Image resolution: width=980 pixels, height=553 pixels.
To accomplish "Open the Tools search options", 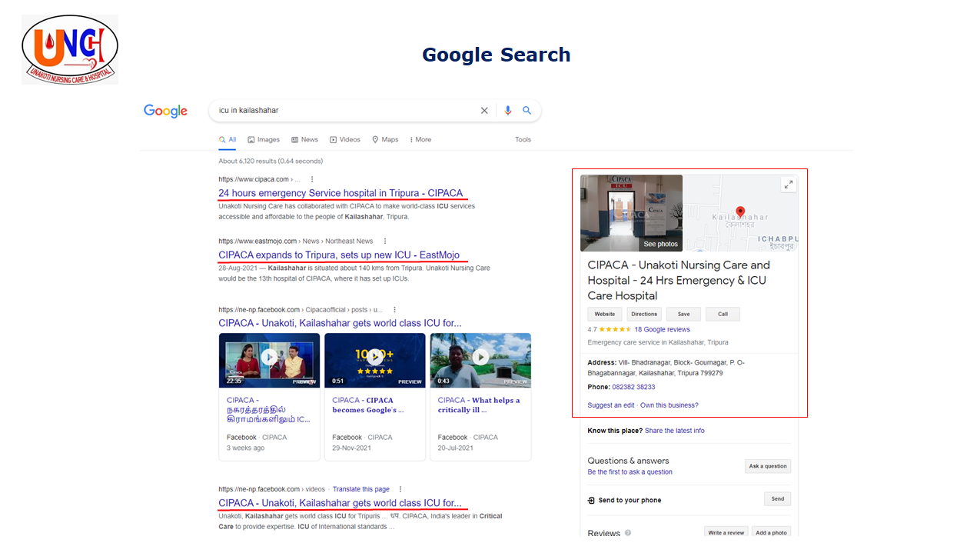I will (523, 140).
